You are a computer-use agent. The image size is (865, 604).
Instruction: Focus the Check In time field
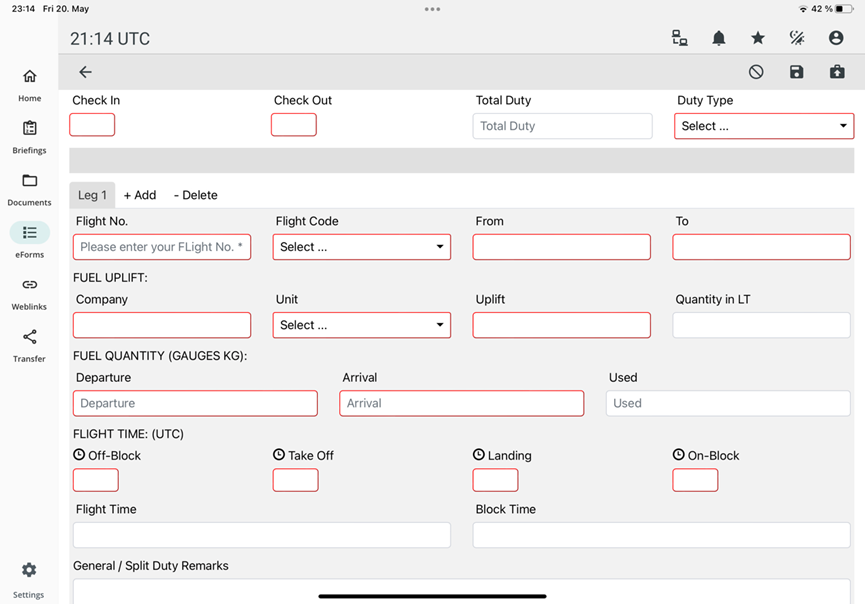[92, 125]
